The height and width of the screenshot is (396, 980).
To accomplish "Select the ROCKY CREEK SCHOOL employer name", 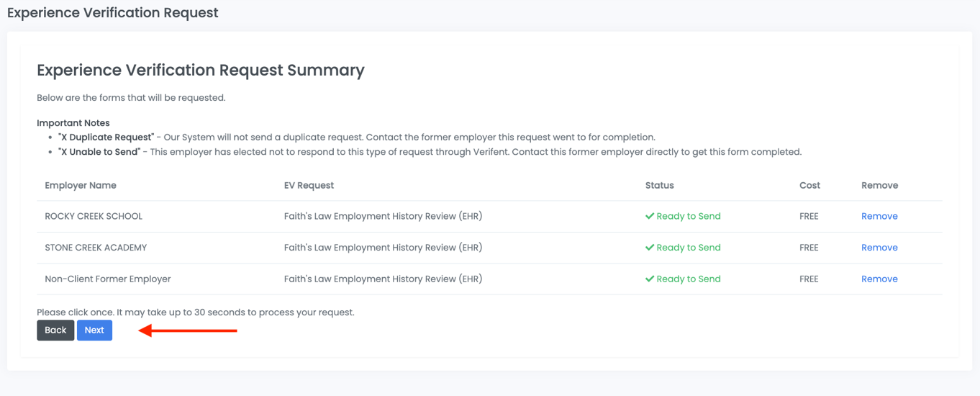I will coord(94,216).
